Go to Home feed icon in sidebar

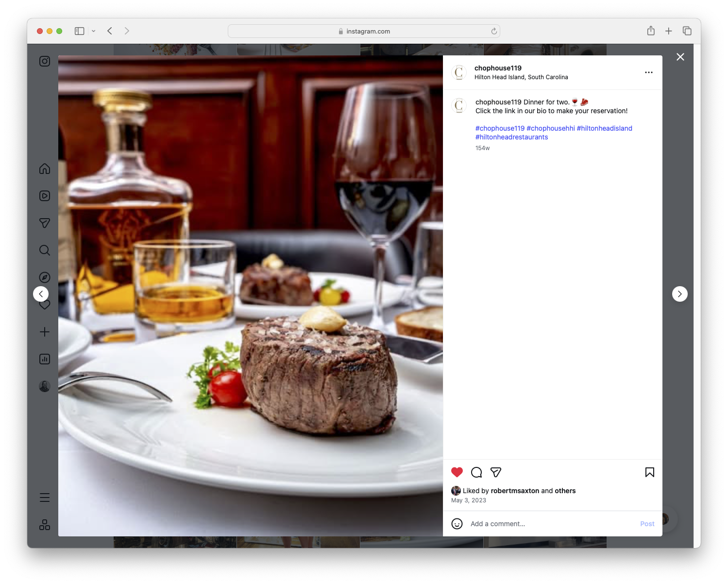click(x=45, y=169)
